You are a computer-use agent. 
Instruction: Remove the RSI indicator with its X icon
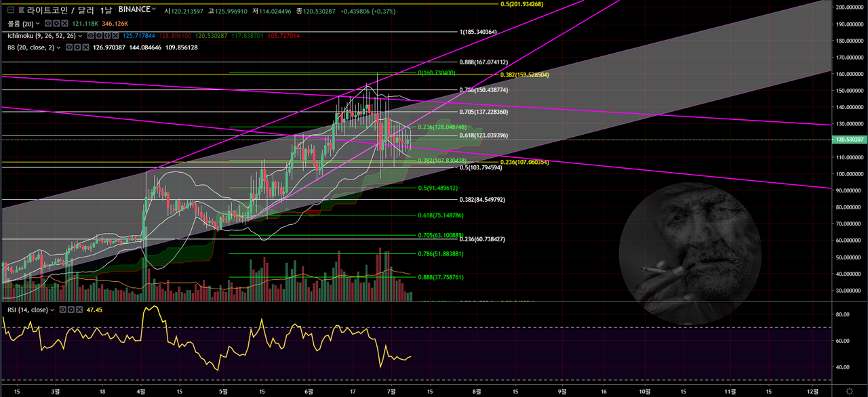point(79,310)
